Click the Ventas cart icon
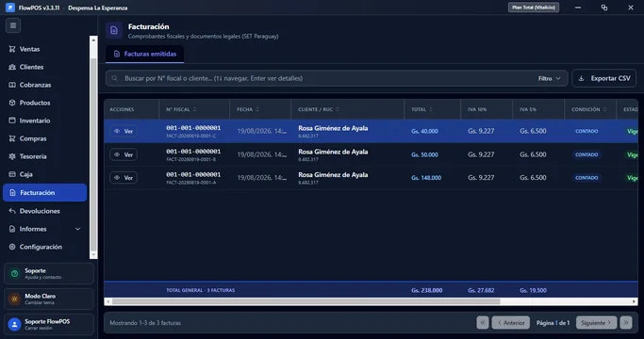 tap(12, 49)
